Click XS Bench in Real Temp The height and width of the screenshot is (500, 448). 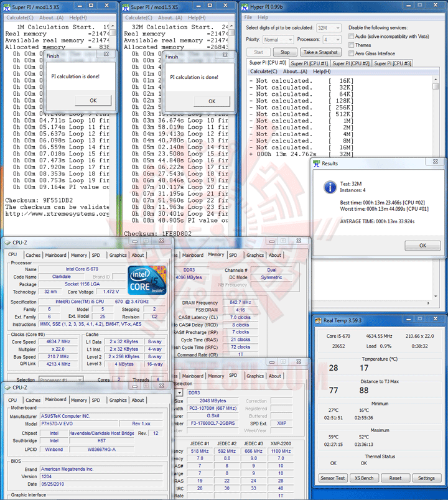(x=364, y=478)
